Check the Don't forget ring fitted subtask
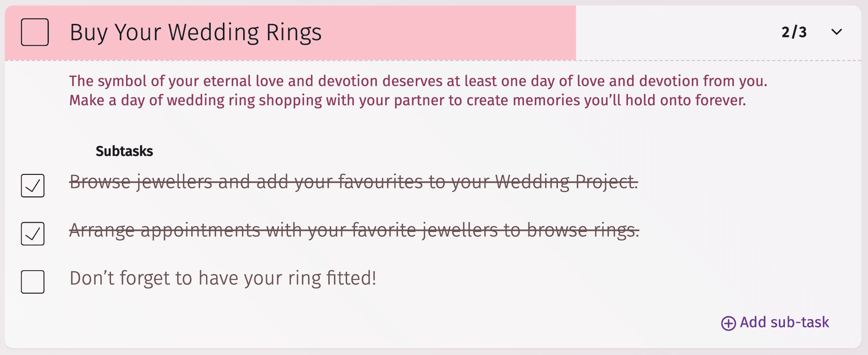868x355 pixels. [33, 281]
